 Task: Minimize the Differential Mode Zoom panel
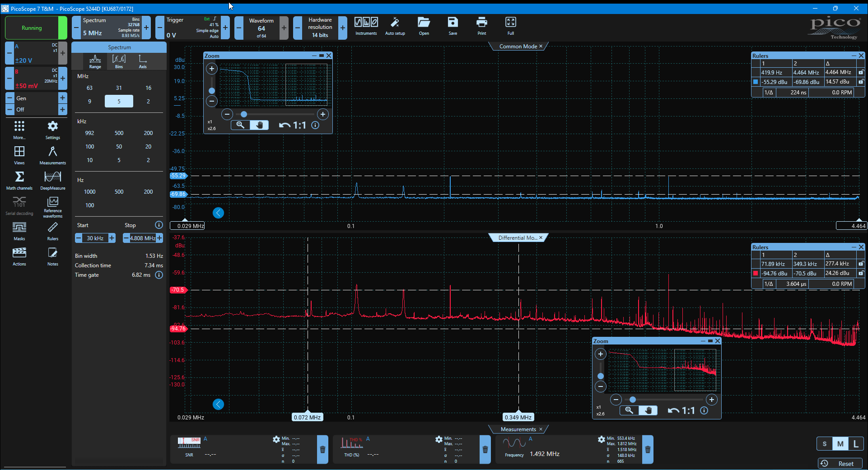703,341
